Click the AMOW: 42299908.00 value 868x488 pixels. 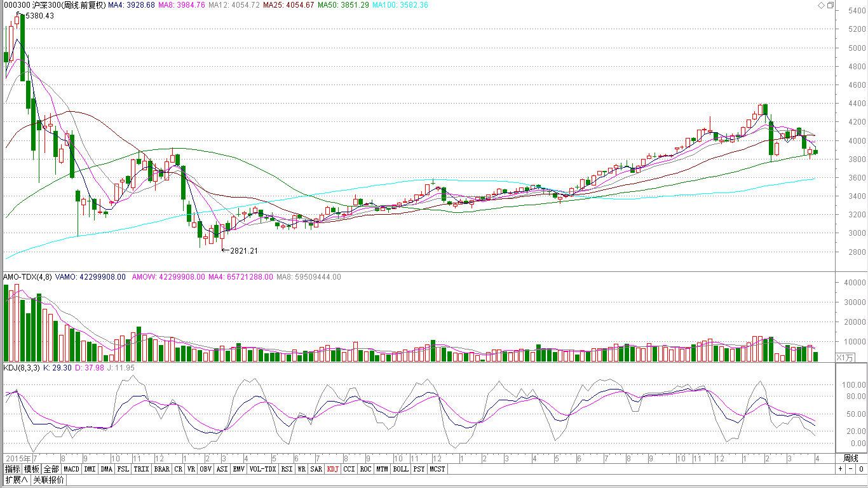click(168, 277)
